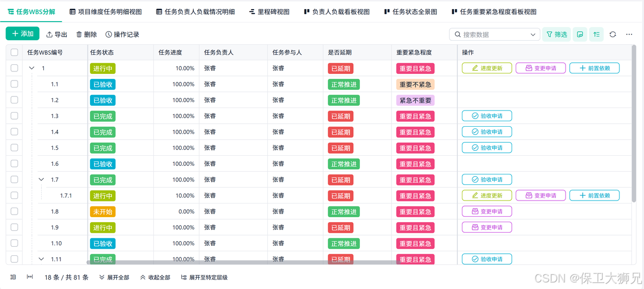Click the sort order icon beside filter

596,34
